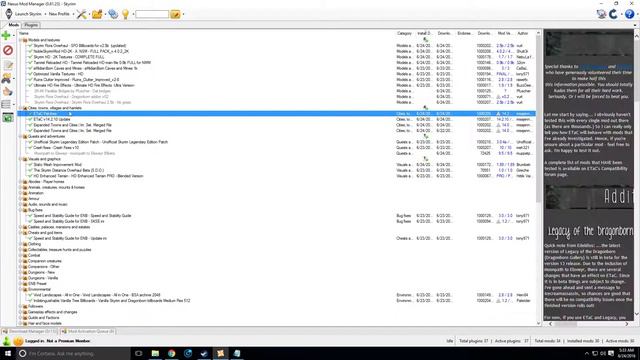Collapse the Quests and adventures category
Viewport: 640px width, 360px height.
[x=20, y=136]
